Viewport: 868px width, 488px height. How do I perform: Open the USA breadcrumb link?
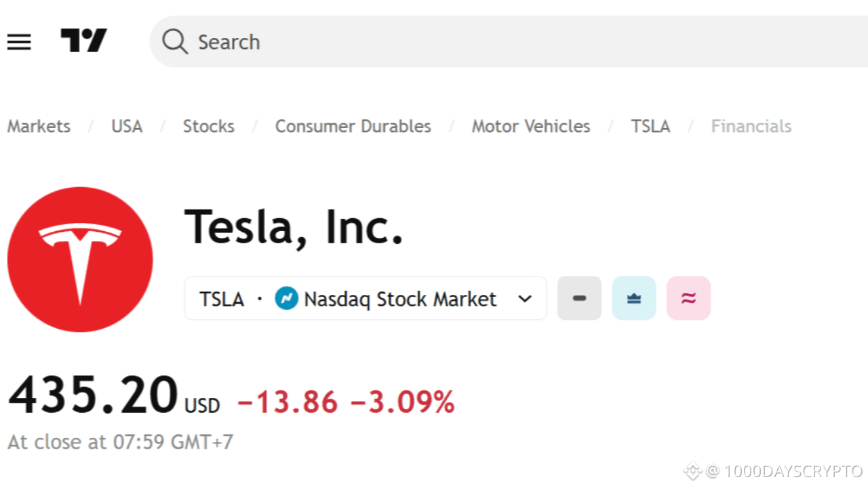click(x=127, y=126)
